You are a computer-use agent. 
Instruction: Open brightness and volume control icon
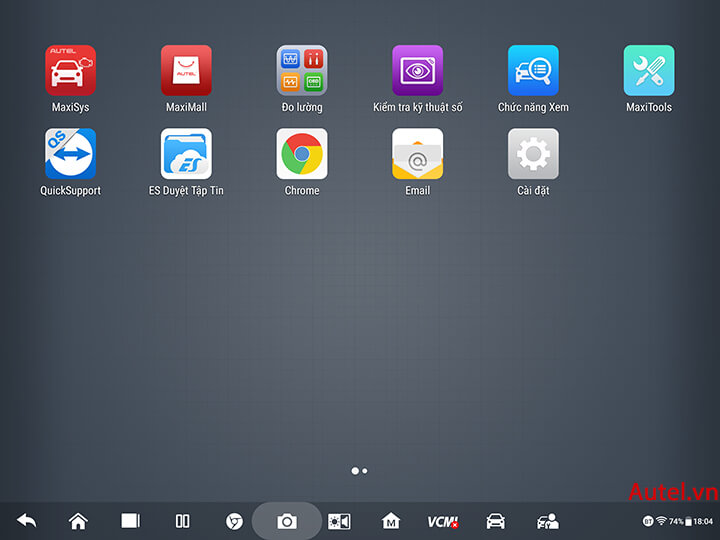click(339, 522)
